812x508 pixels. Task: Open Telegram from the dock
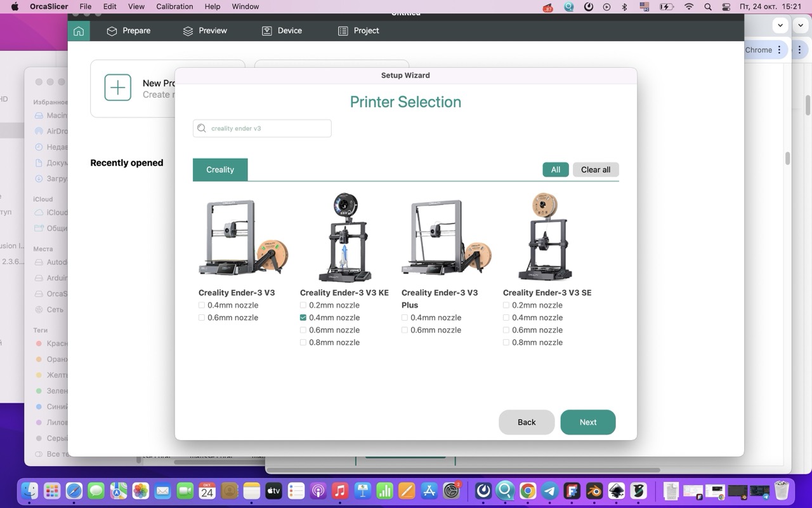550,491
